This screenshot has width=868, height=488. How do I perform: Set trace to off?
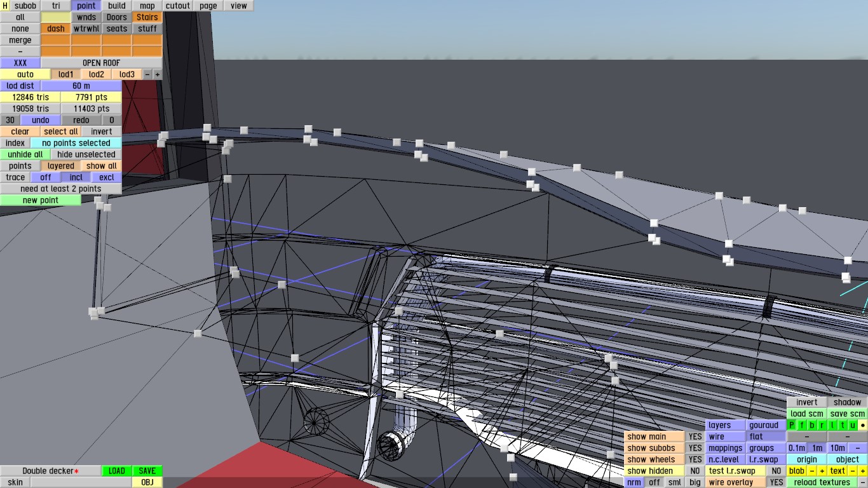(x=46, y=177)
